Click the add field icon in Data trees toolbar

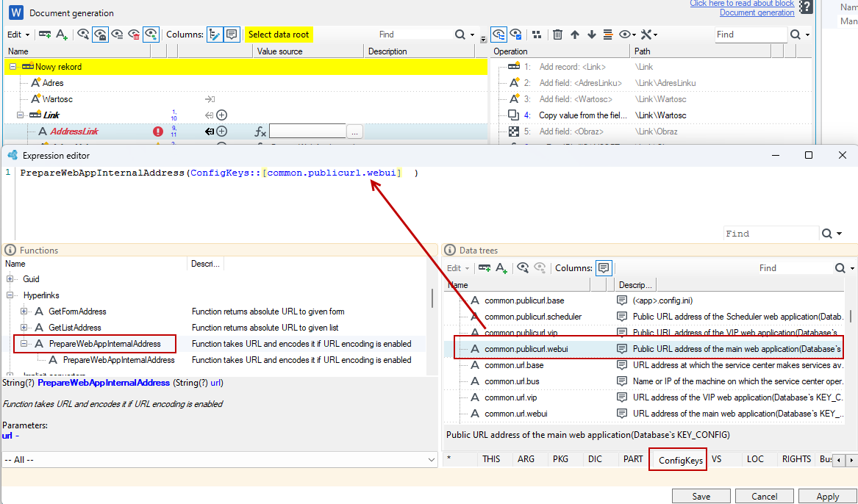(501, 268)
